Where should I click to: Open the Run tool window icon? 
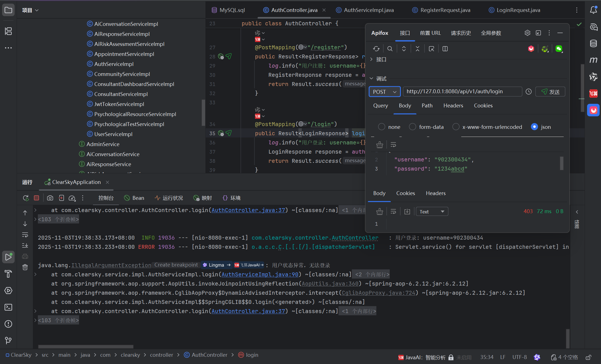(8, 257)
